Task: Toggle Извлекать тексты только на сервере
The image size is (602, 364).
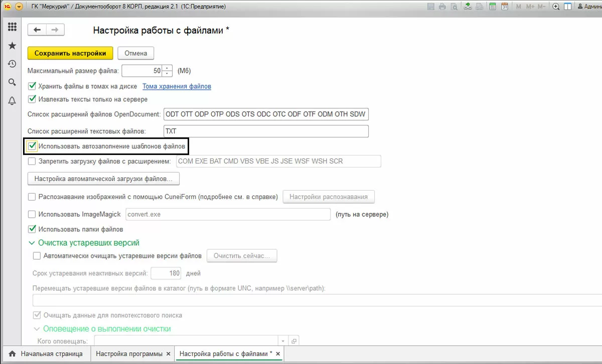Action: pos(32,99)
